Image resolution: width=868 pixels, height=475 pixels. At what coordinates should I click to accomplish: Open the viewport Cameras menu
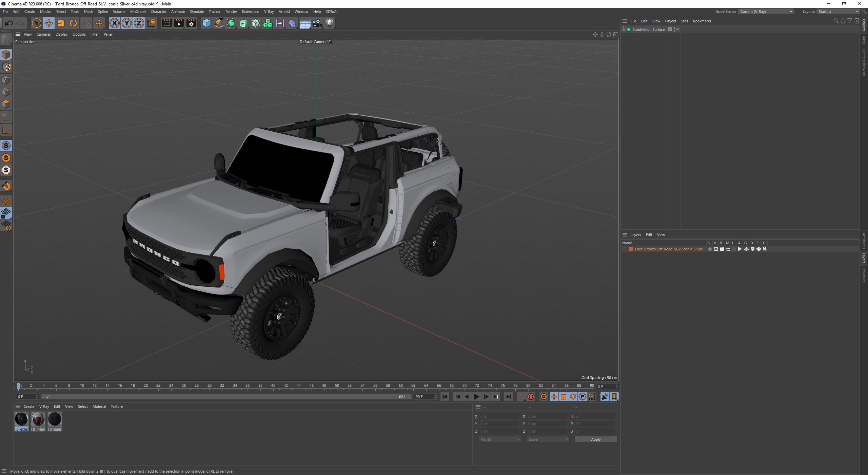tap(43, 34)
